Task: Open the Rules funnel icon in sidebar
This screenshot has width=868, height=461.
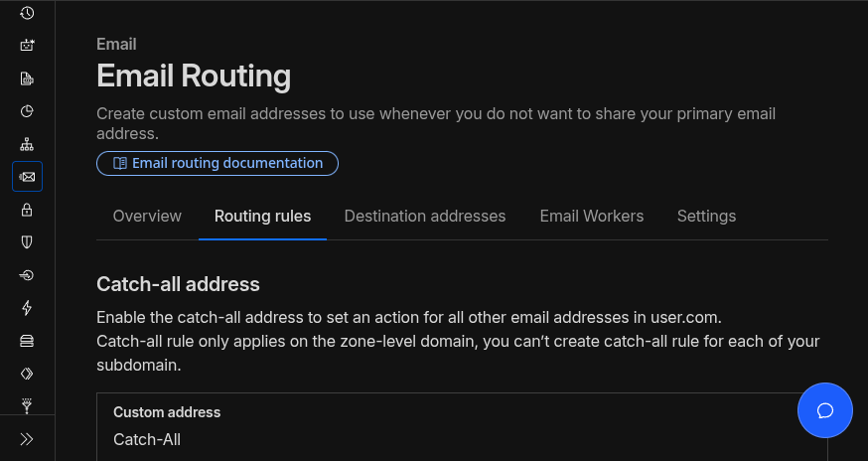Action: 27,405
